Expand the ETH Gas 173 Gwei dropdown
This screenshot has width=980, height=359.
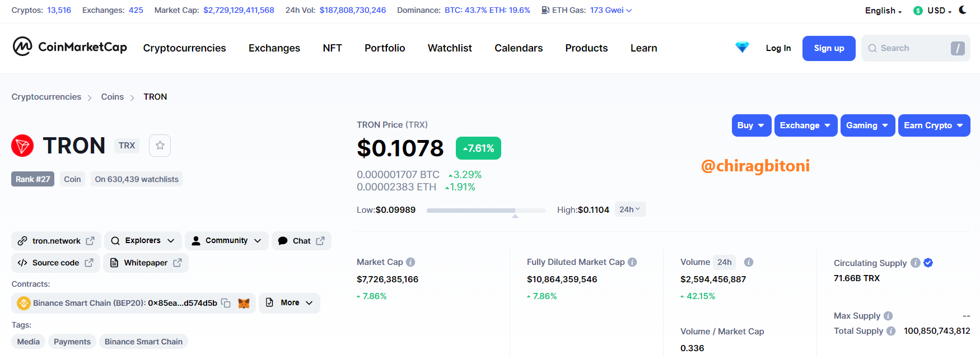611,10
